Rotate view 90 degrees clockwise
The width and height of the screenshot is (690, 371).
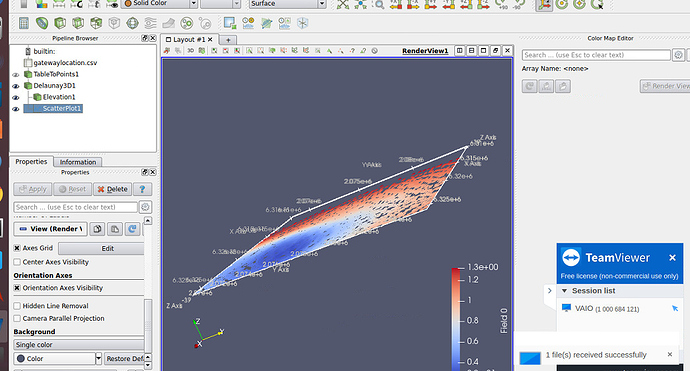click(x=501, y=4)
